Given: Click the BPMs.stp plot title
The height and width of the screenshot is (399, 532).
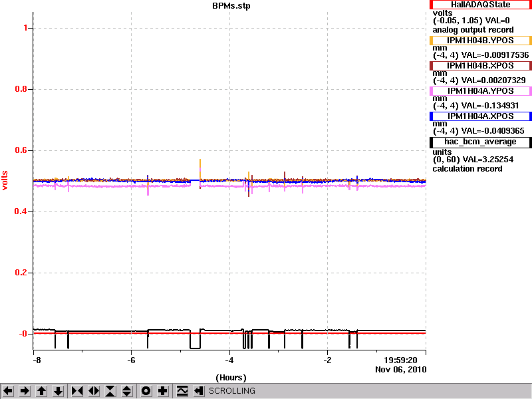Looking at the screenshot, I should click(231, 6).
